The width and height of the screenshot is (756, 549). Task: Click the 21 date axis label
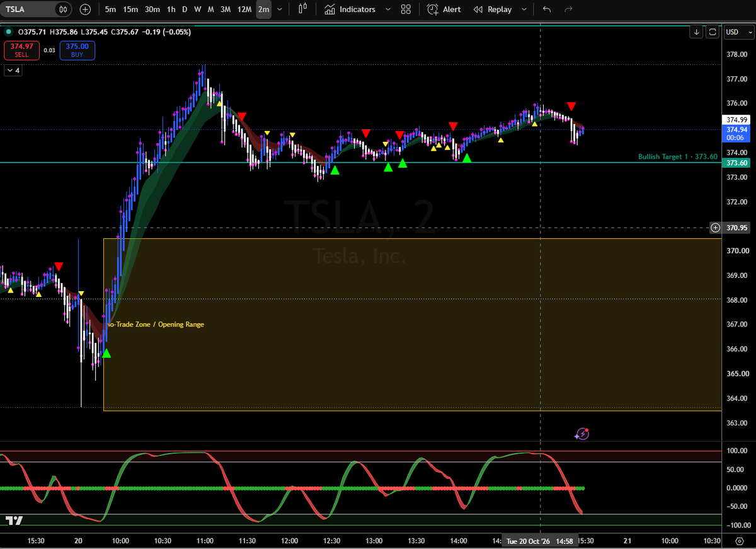coord(627,541)
